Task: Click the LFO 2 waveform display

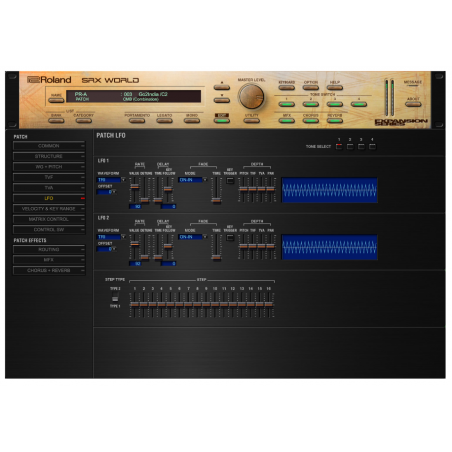Action: [x=330, y=247]
